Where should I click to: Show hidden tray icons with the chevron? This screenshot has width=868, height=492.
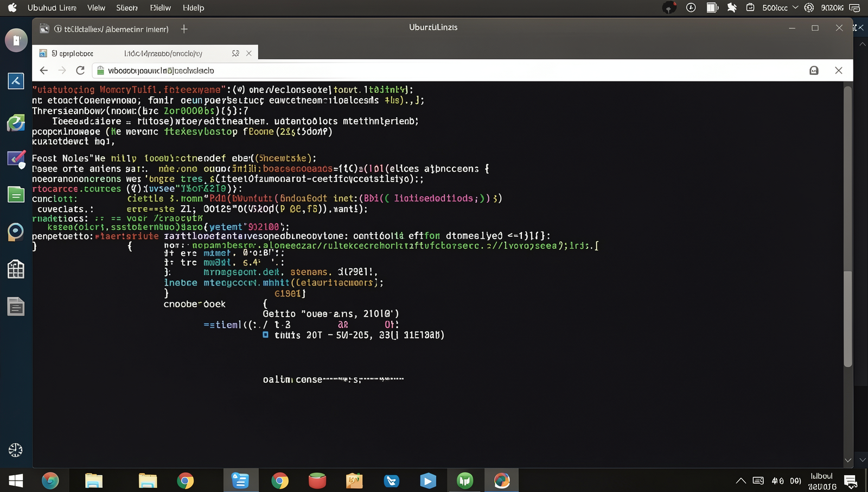[x=741, y=481]
